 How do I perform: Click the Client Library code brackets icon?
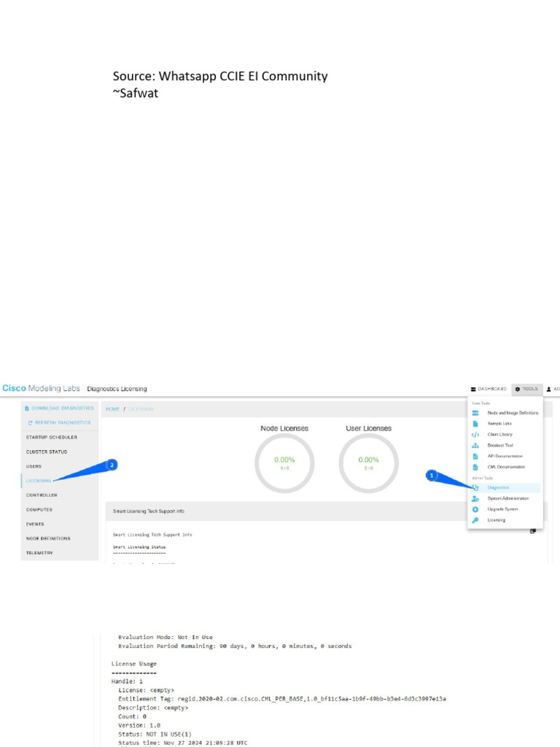[x=475, y=435]
